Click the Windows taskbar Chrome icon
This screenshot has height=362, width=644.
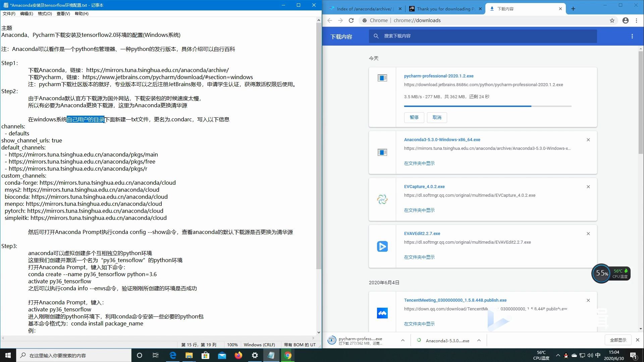[x=287, y=355]
